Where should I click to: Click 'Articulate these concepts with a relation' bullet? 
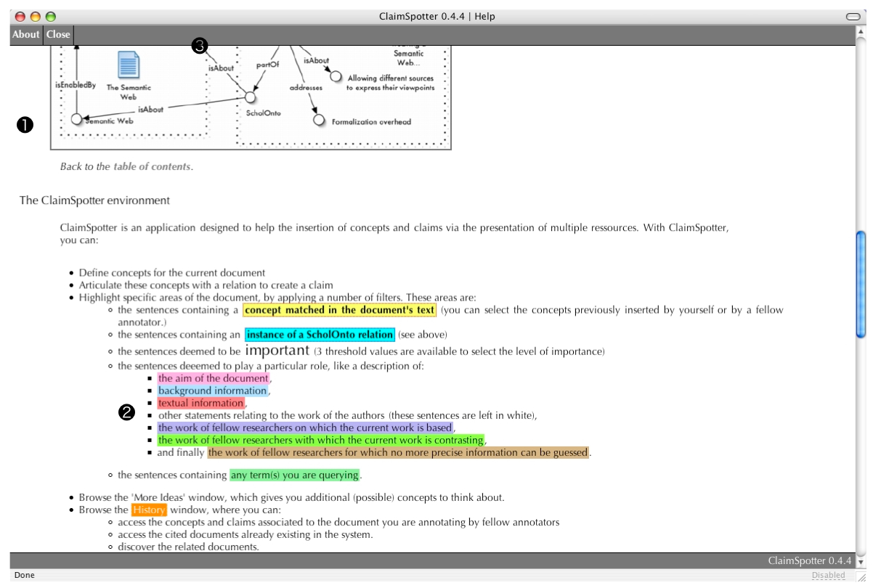pos(206,285)
